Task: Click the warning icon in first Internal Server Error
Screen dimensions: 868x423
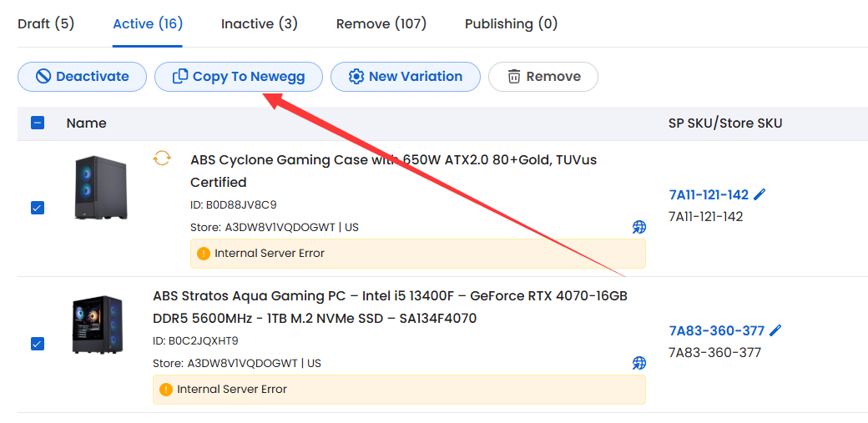Action: pyautogui.click(x=203, y=254)
